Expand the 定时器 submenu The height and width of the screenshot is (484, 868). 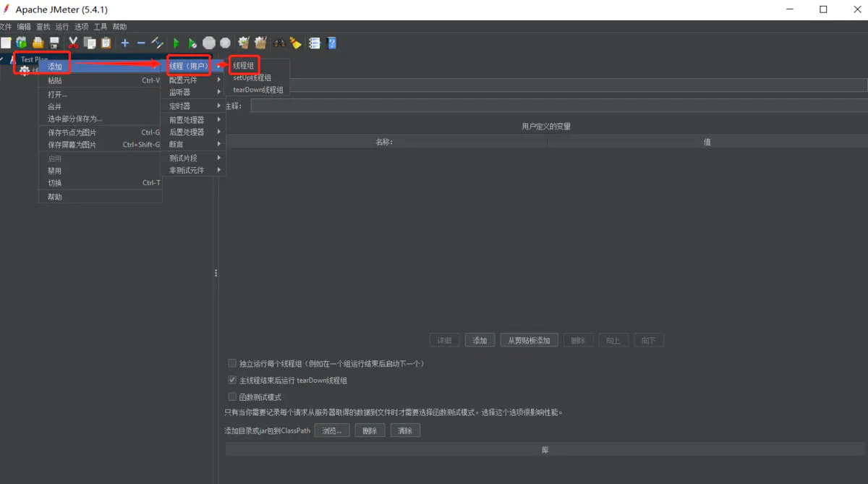pos(194,106)
